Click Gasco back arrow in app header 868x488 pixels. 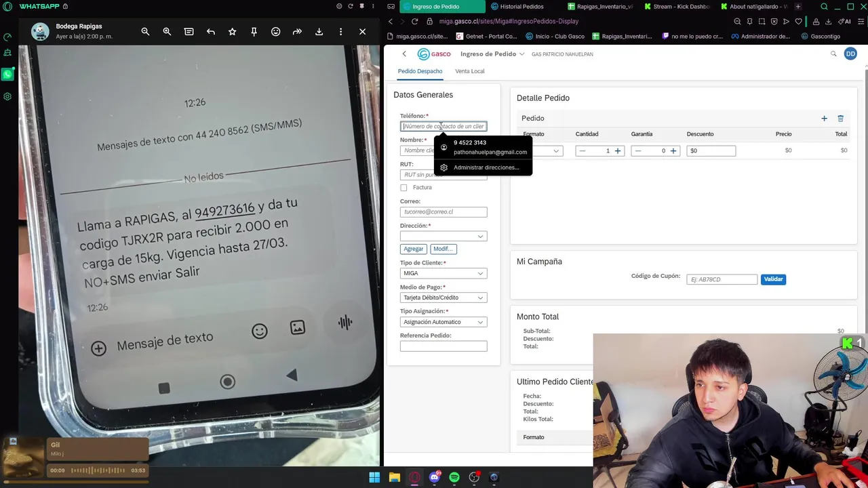[404, 54]
